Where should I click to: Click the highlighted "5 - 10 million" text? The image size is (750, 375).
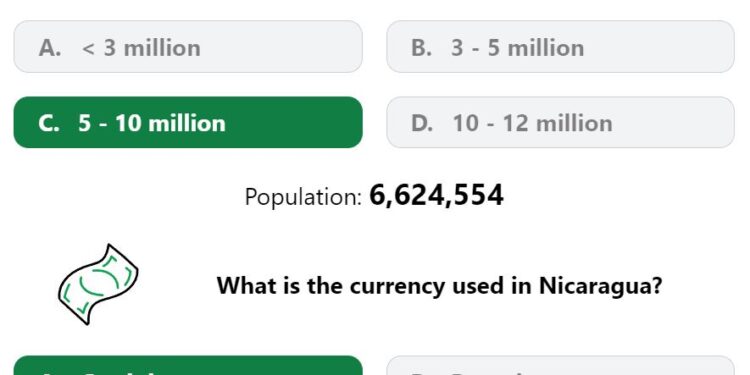pos(152,123)
